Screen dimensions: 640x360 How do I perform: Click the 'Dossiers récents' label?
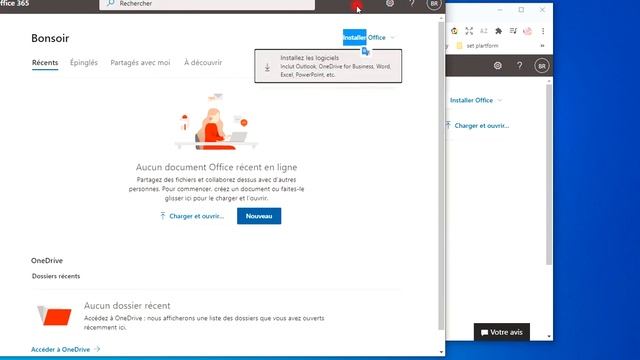click(56, 276)
